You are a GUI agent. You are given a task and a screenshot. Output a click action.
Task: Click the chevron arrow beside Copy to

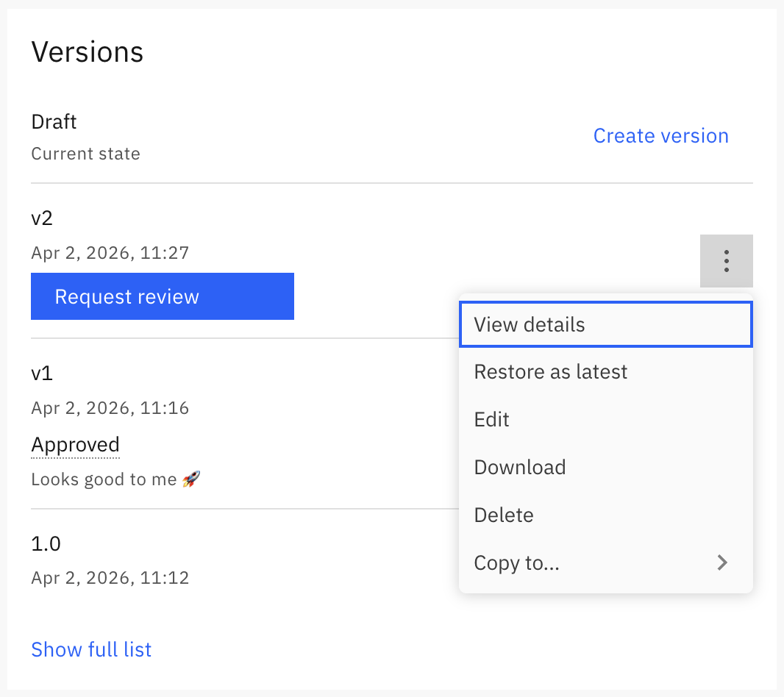point(722,563)
